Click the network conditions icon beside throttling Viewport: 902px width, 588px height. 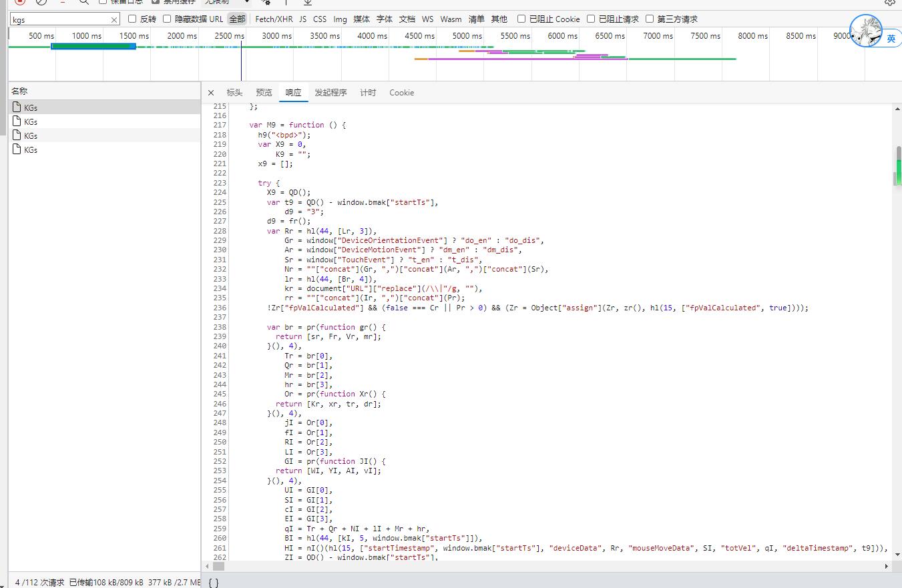[266, 2]
